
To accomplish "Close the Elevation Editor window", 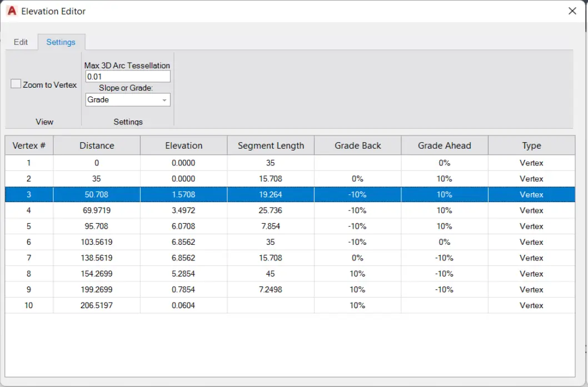I will (572, 11).
